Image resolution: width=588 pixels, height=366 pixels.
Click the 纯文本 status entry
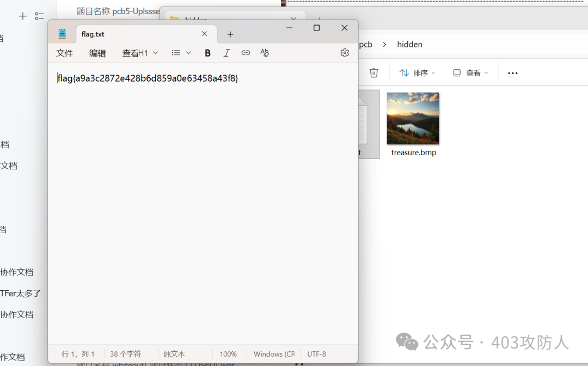174,354
